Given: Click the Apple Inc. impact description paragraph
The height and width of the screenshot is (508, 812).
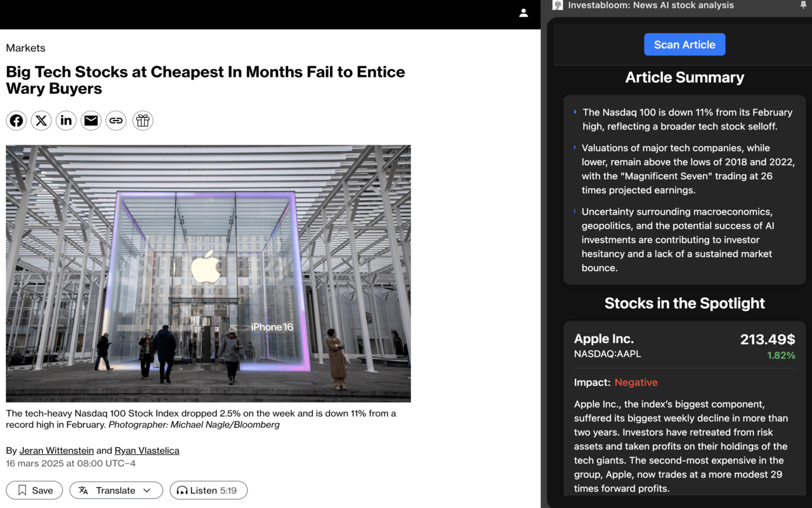Looking at the screenshot, I should coord(681,446).
